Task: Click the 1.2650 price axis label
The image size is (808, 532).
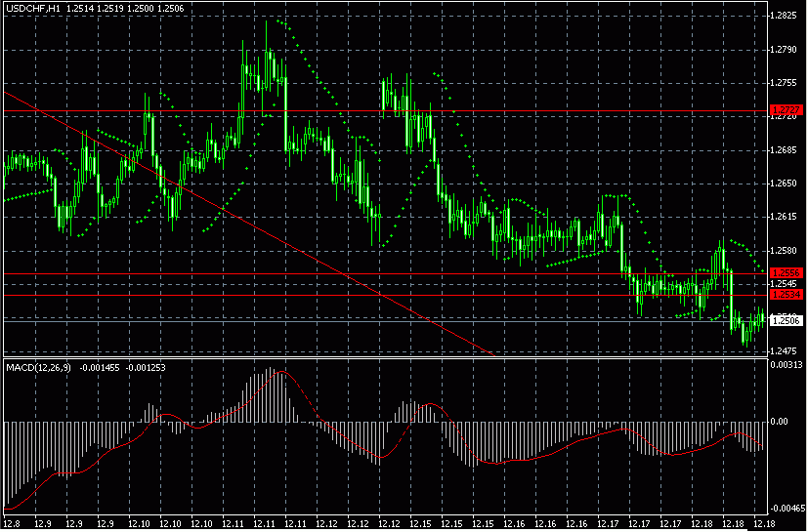Action: (785, 184)
